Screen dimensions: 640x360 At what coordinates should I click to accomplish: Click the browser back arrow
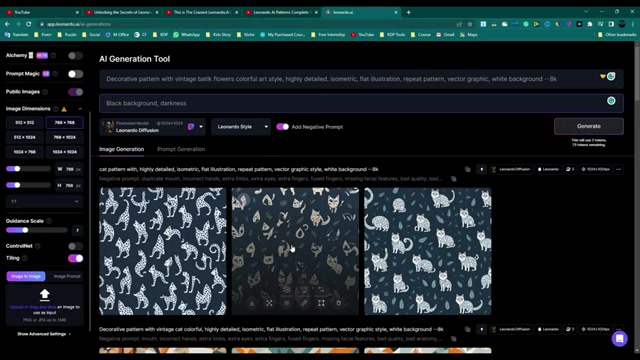[x=7, y=24]
